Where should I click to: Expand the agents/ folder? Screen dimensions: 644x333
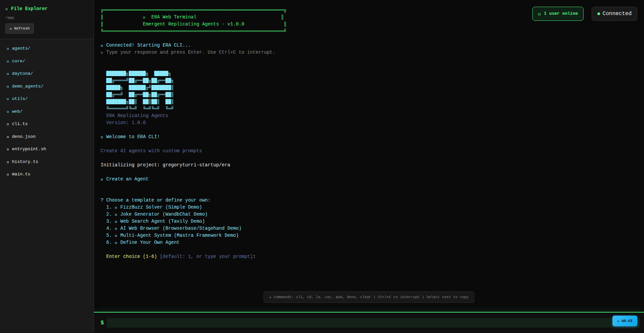(x=21, y=49)
